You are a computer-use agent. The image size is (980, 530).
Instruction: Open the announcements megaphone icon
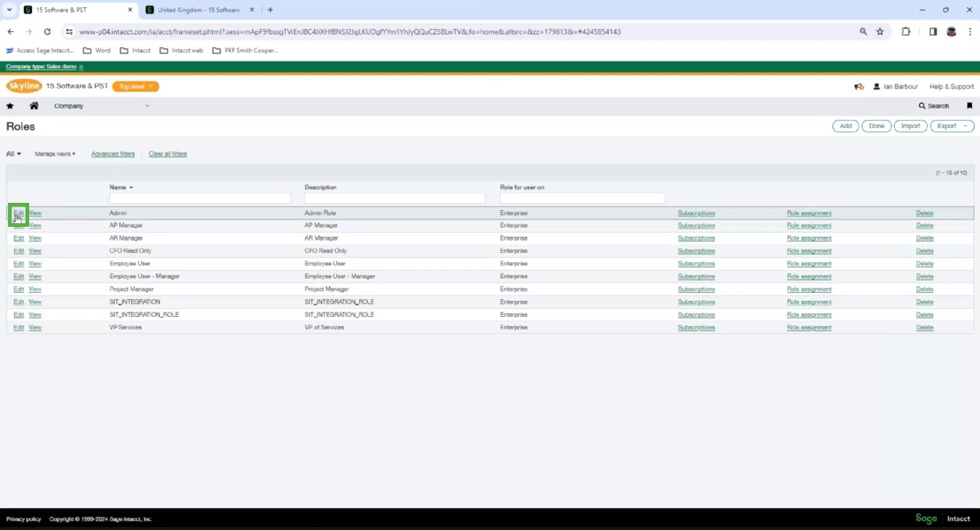click(859, 87)
